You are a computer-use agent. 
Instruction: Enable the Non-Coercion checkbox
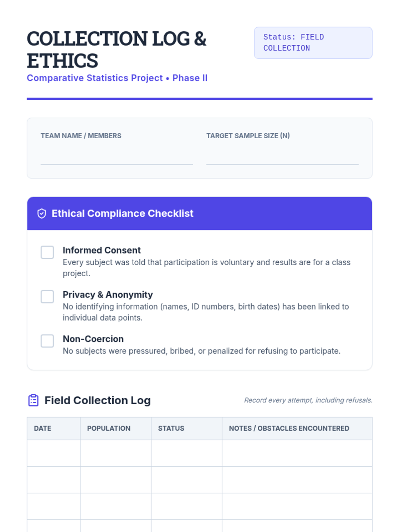tap(47, 341)
